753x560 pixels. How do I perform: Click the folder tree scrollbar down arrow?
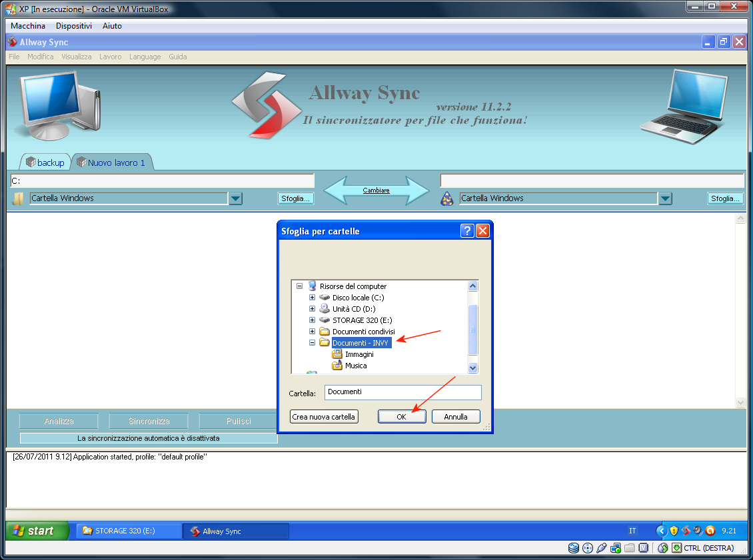click(472, 368)
